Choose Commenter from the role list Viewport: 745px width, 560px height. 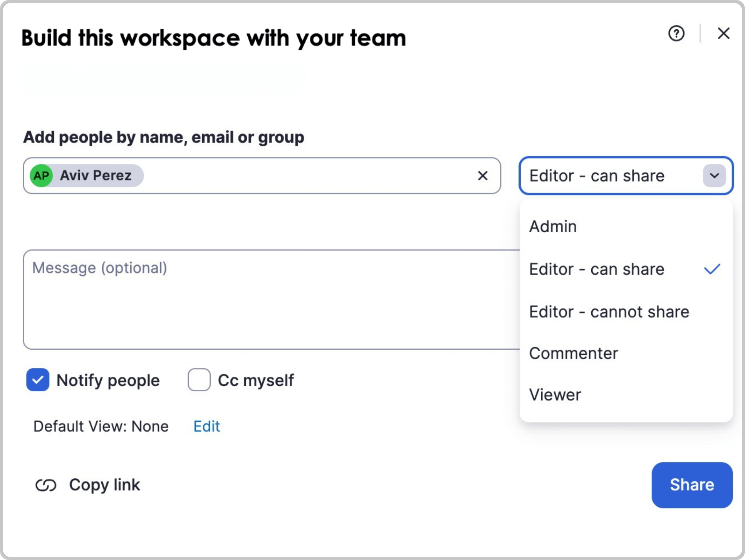pos(574,353)
